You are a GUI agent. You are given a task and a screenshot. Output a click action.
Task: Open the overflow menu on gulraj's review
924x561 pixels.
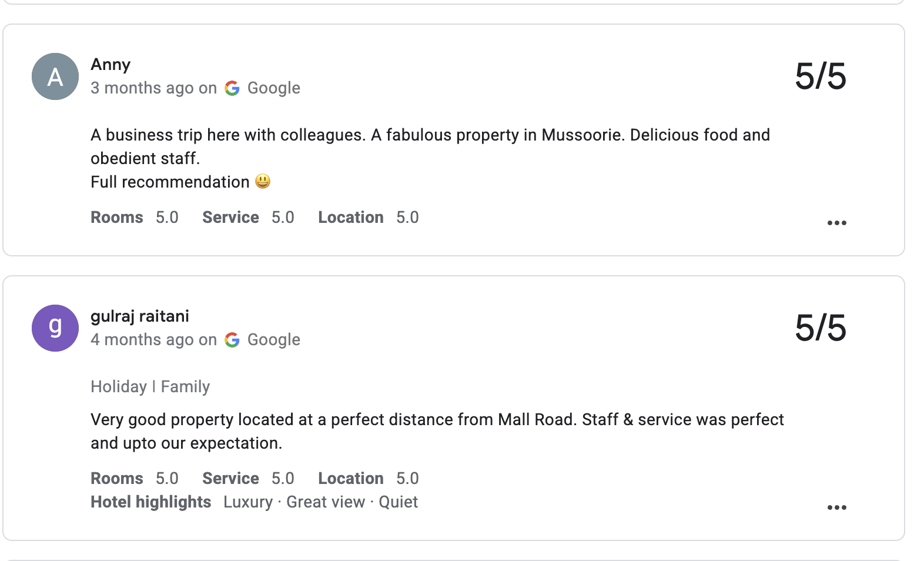837,507
